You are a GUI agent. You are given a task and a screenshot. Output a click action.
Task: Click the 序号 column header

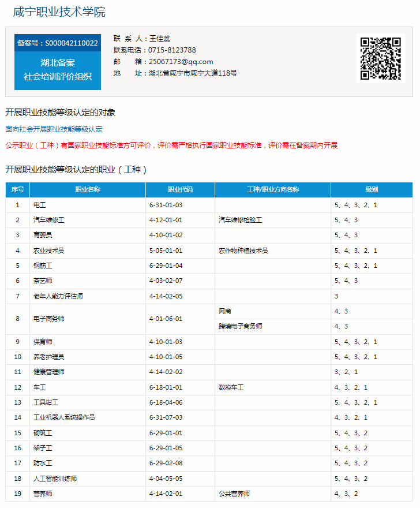[18, 190]
